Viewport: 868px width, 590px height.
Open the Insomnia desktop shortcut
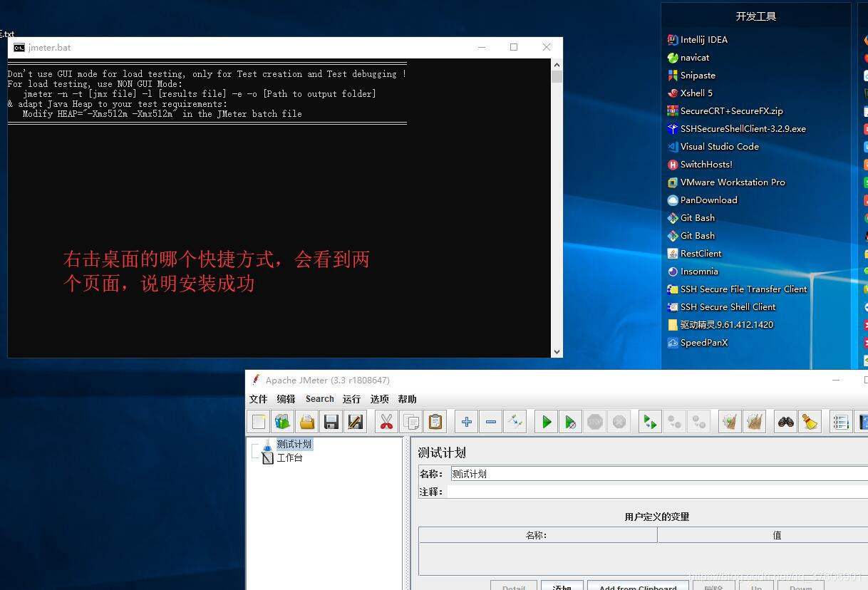pyautogui.click(x=693, y=271)
